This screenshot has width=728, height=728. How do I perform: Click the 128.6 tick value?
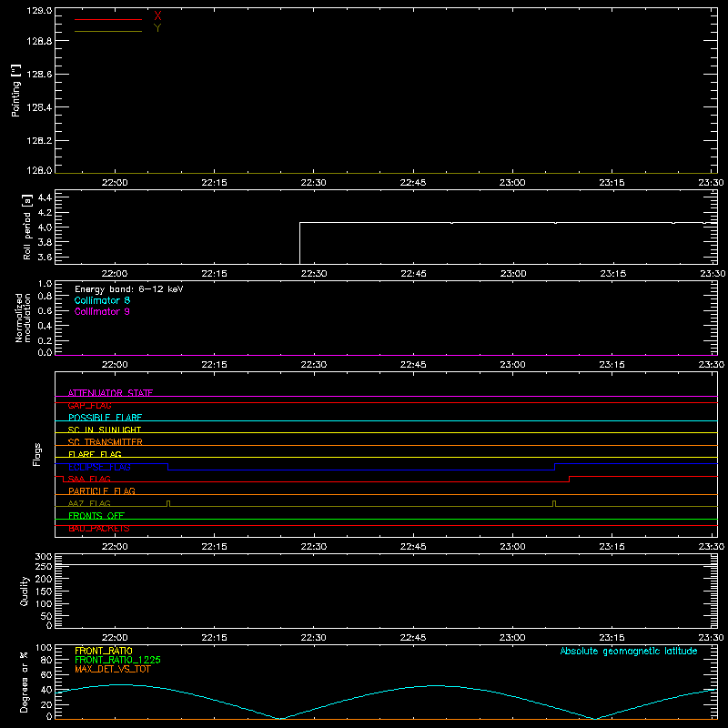click(39, 75)
